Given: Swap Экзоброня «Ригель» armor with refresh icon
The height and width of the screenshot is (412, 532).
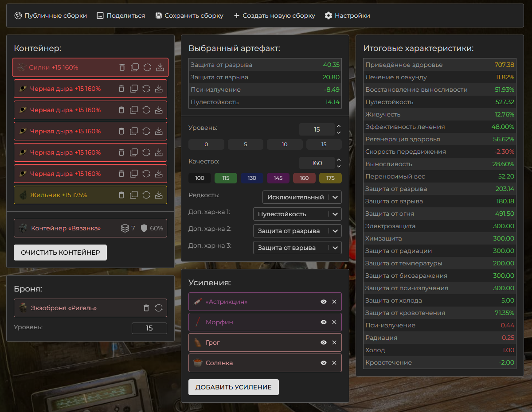Looking at the screenshot, I should pyautogui.click(x=159, y=308).
